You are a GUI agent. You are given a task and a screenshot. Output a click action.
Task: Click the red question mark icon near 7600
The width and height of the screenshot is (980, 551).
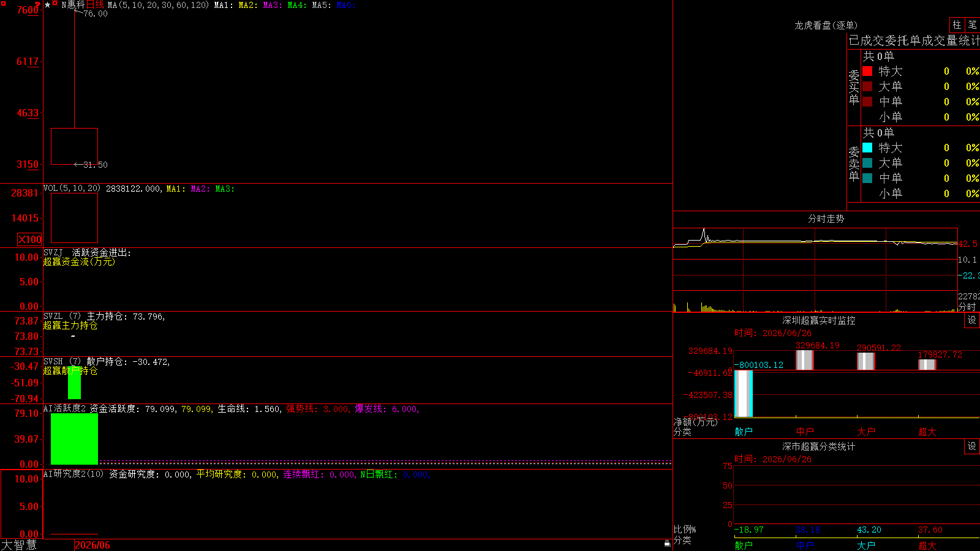(38, 4)
